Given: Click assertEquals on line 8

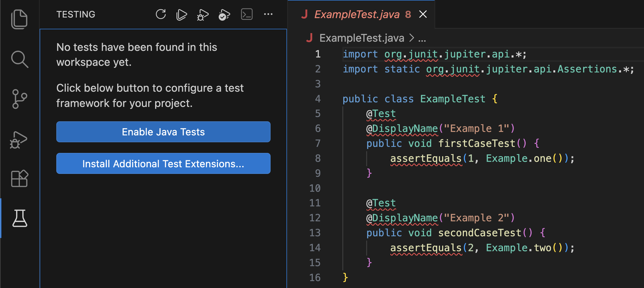Looking at the screenshot, I should click(x=426, y=158).
